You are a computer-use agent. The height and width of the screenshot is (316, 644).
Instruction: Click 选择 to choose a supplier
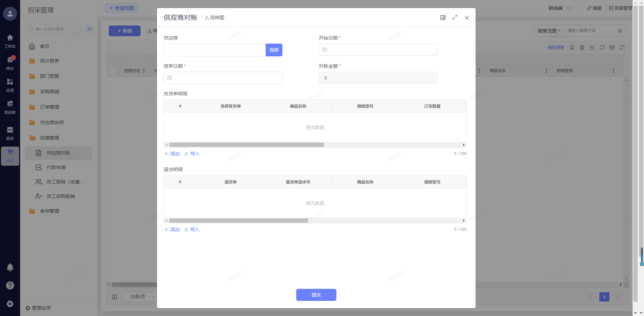coord(274,50)
